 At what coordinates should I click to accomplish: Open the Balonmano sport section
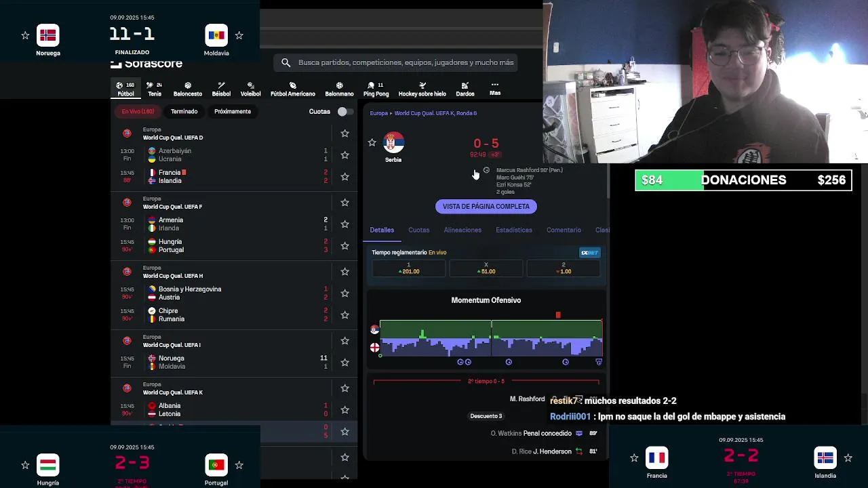pos(339,89)
